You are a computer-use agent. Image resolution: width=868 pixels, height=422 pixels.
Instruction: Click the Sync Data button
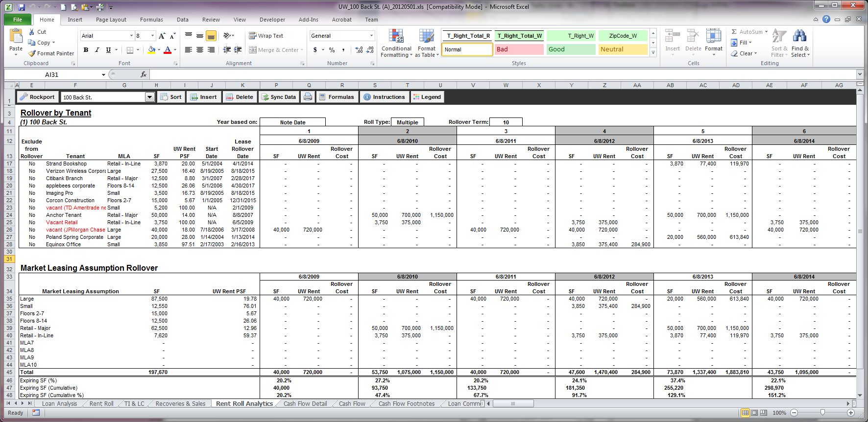click(x=279, y=97)
